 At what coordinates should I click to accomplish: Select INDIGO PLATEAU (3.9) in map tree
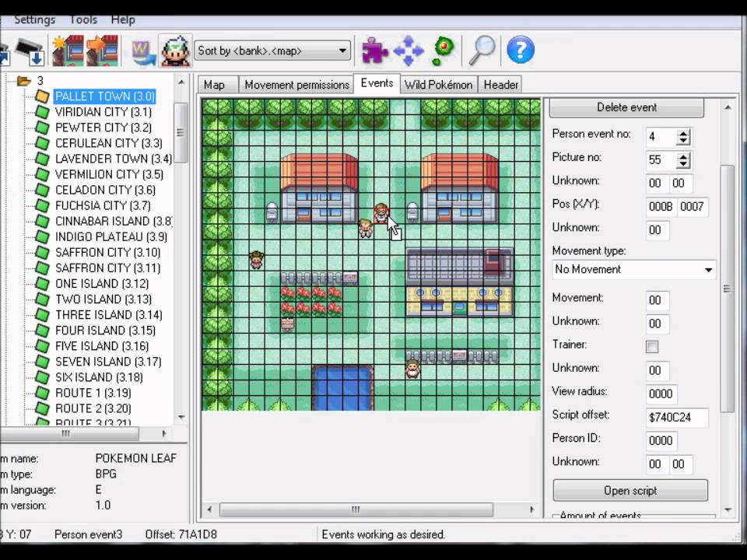(x=111, y=236)
